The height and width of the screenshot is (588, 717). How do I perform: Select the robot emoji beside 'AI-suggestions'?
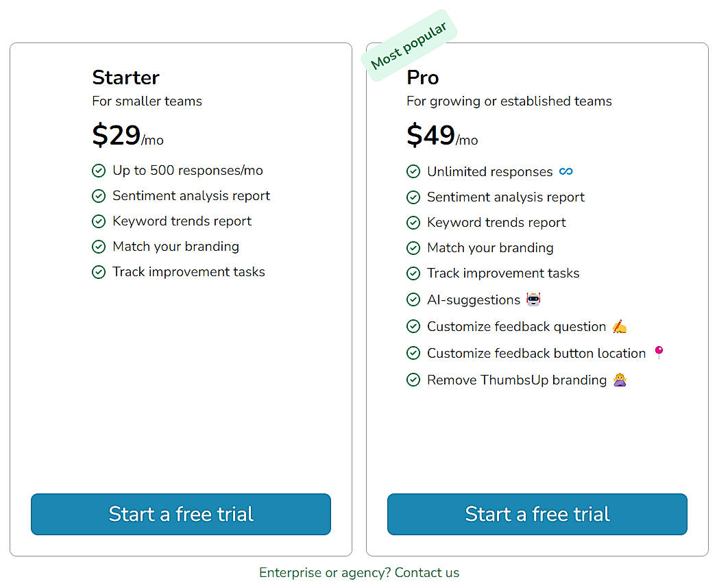click(x=534, y=299)
